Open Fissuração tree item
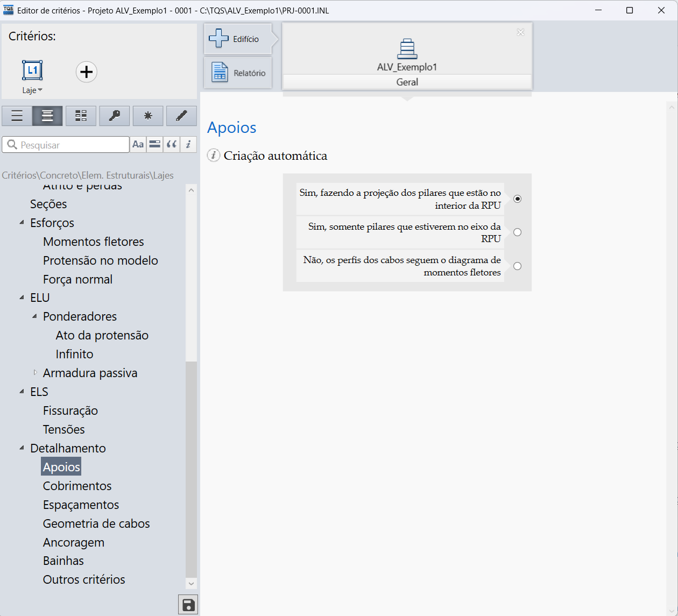Screen dimensions: 678x616 click(x=70, y=410)
